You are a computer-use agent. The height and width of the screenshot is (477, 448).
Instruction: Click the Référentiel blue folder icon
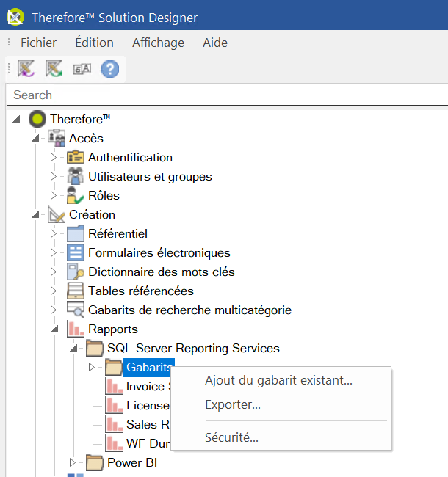(76, 233)
